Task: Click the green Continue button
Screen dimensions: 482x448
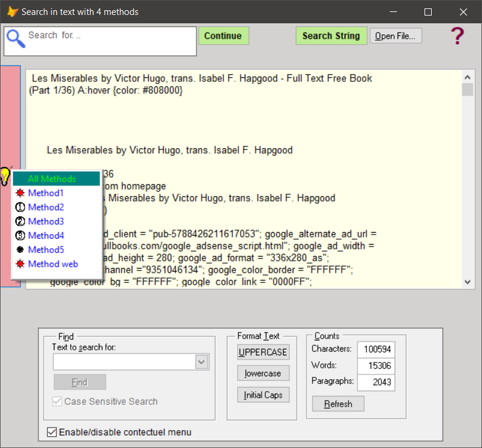Action: point(223,36)
